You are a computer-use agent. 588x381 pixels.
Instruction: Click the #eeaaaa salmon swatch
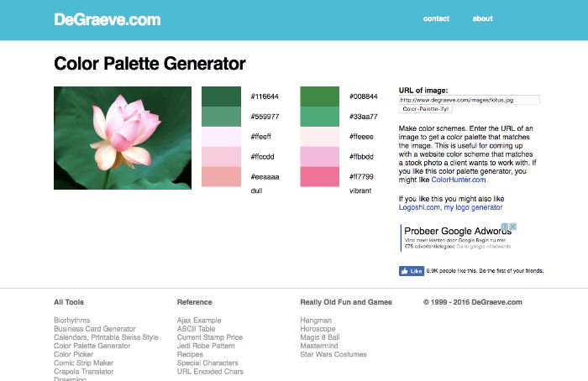click(221, 177)
